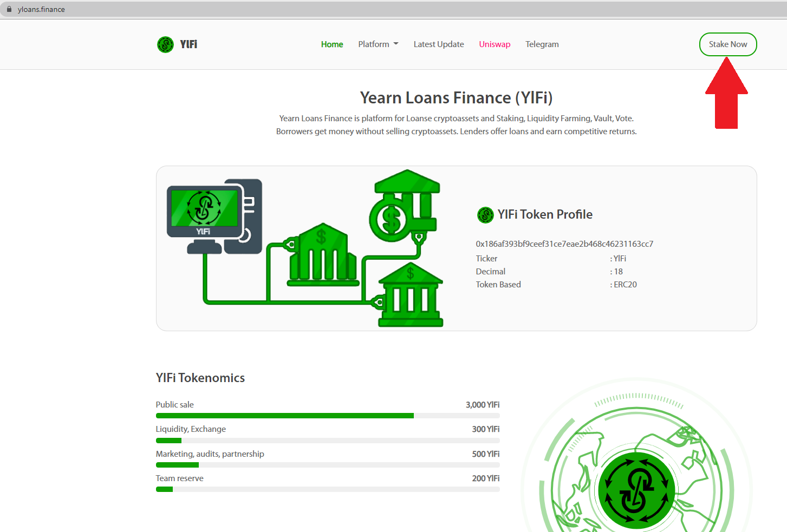The width and height of the screenshot is (787, 532).
Task: Select the token contract address 0x186af393…
Action: click(564, 244)
